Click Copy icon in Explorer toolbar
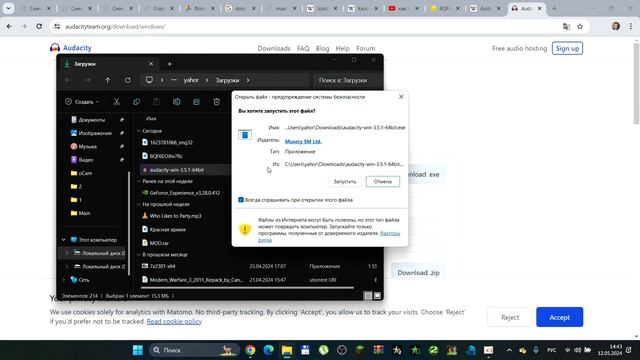Viewport: 640px width, 360px height. point(136,102)
